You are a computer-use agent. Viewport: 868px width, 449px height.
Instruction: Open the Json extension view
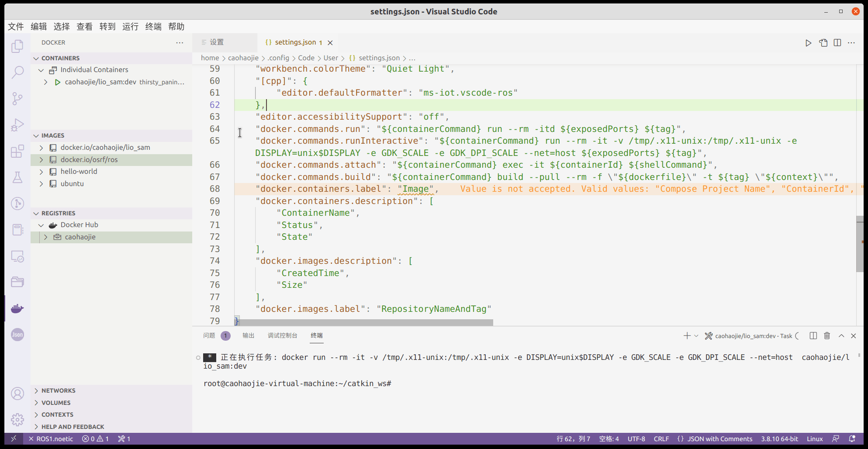pyautogui.click(x=17, y=335)
